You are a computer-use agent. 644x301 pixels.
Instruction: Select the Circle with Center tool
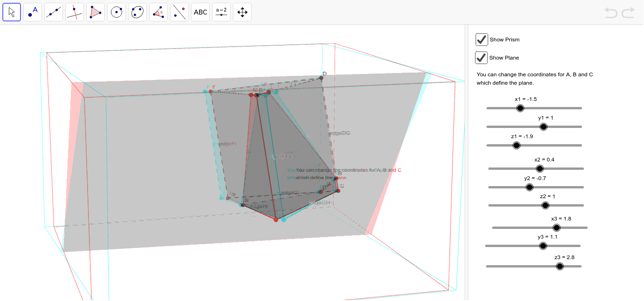click(x=116, y=12)
